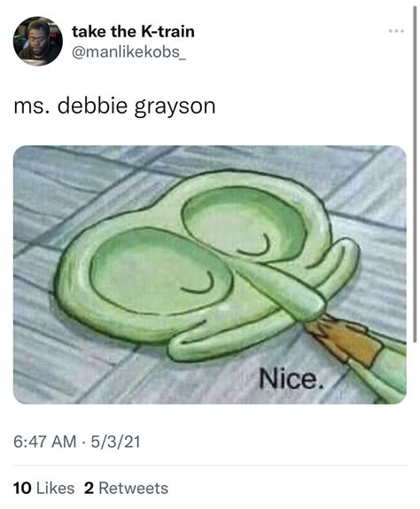
Task: View the 10 Likes list
Action: click(x=43, y=489)
